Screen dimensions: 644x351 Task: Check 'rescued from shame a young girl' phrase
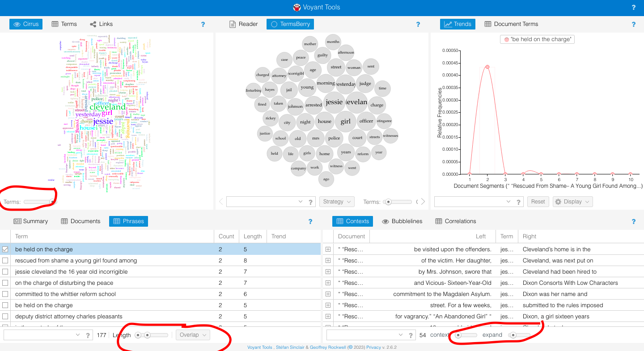5,261
